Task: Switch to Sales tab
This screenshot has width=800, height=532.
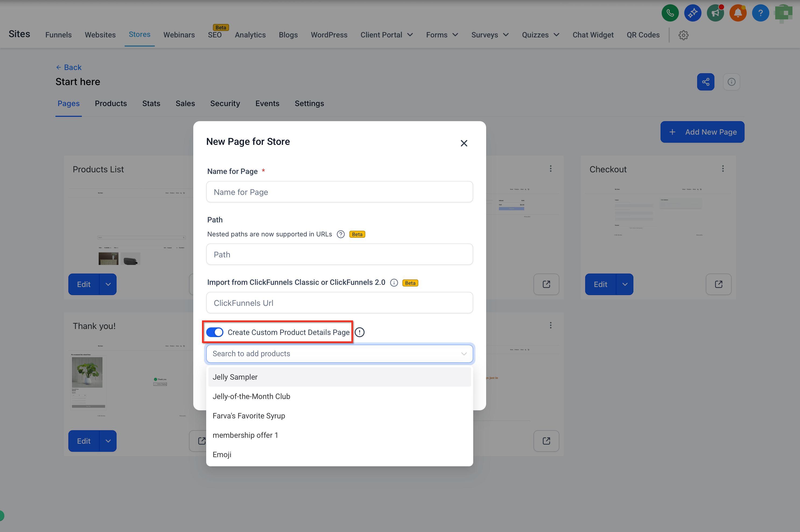Action: click(x=185, y=103)
